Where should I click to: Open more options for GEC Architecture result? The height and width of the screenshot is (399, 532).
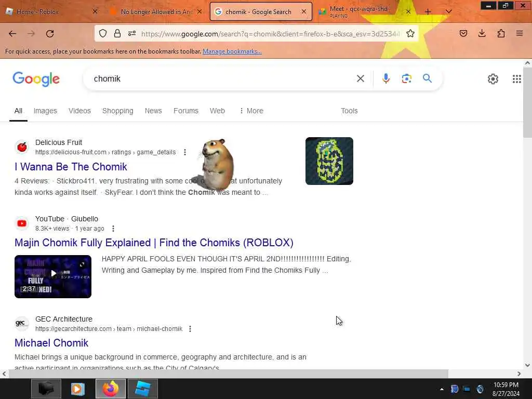(x=190, y=329)
